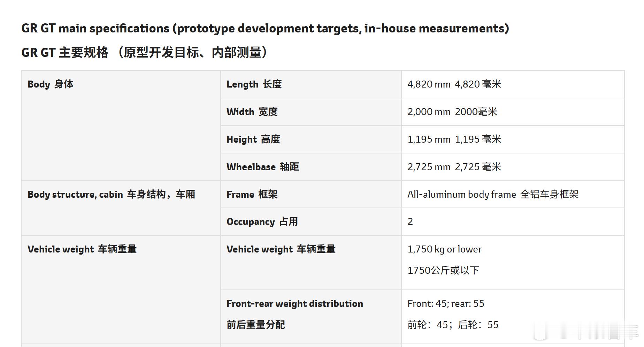644x347 pixels.
Task: Click the Chinese label "前后重量分配"
Action: (256, 325)
